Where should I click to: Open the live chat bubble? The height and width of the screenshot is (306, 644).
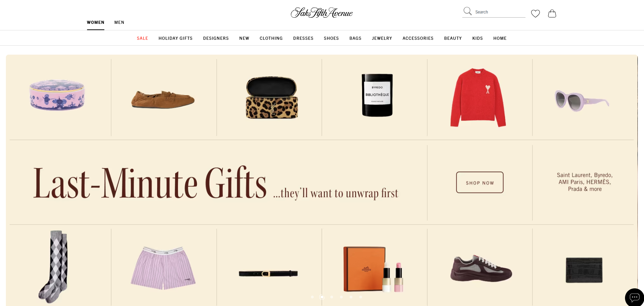point(635,297)
